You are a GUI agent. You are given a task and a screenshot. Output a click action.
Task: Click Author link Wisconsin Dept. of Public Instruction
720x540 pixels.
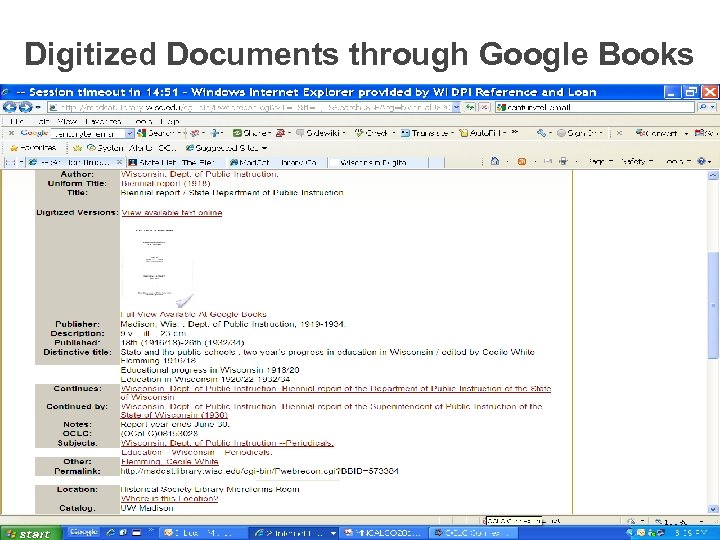pyautogui.click(x=199, y=174)
